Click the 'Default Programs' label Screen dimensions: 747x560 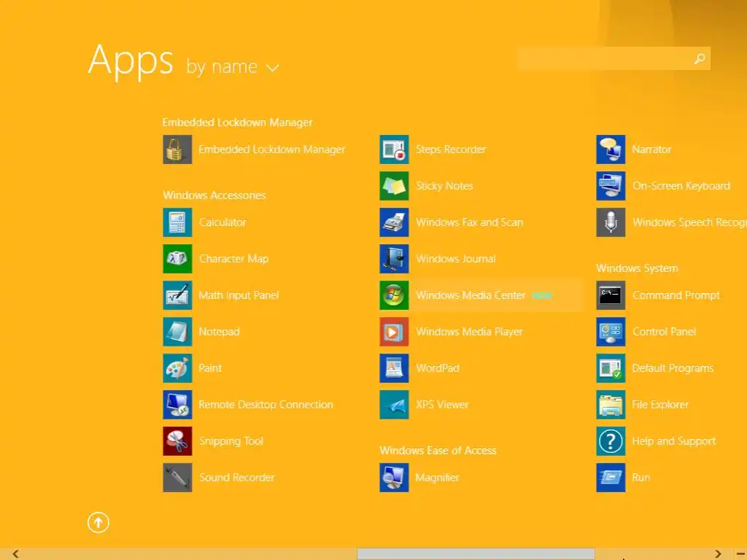pyautogui.click(x=673, y=368)
